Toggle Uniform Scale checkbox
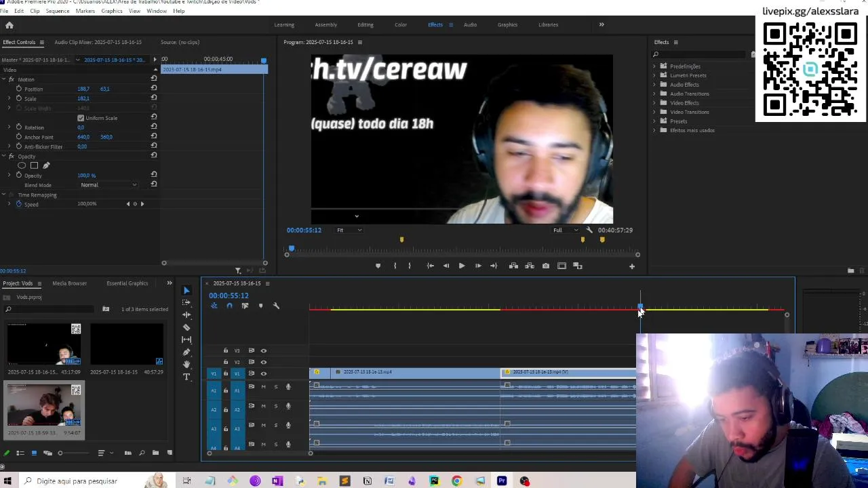 (81, 118)
